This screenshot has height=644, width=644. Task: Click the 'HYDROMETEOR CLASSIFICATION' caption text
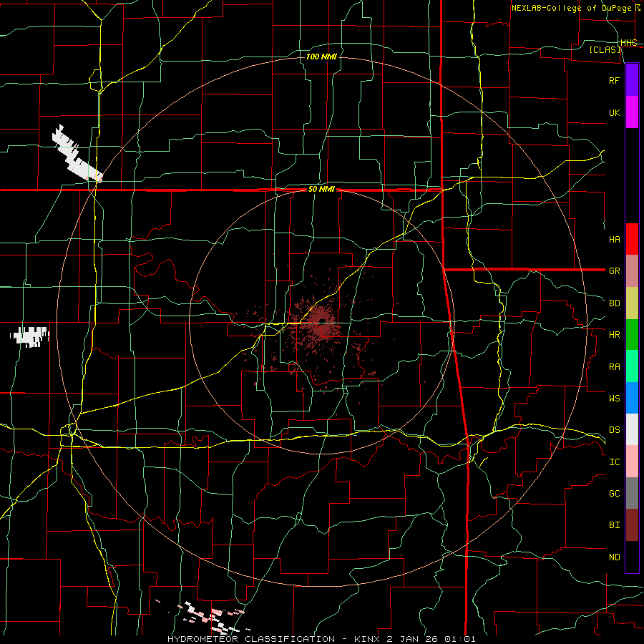tap(251, 639)
